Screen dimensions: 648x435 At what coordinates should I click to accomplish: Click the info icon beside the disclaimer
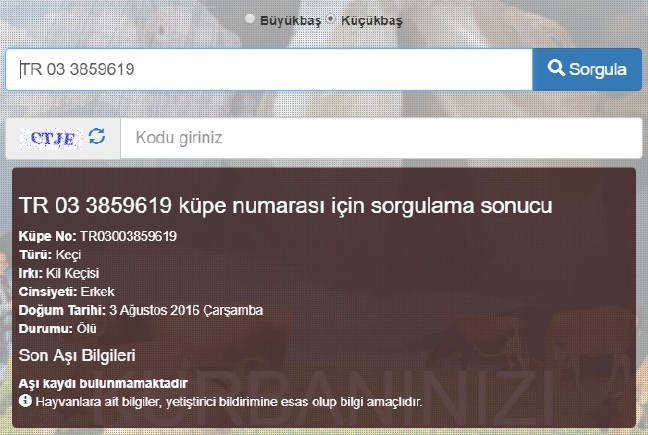pos(25,401)
